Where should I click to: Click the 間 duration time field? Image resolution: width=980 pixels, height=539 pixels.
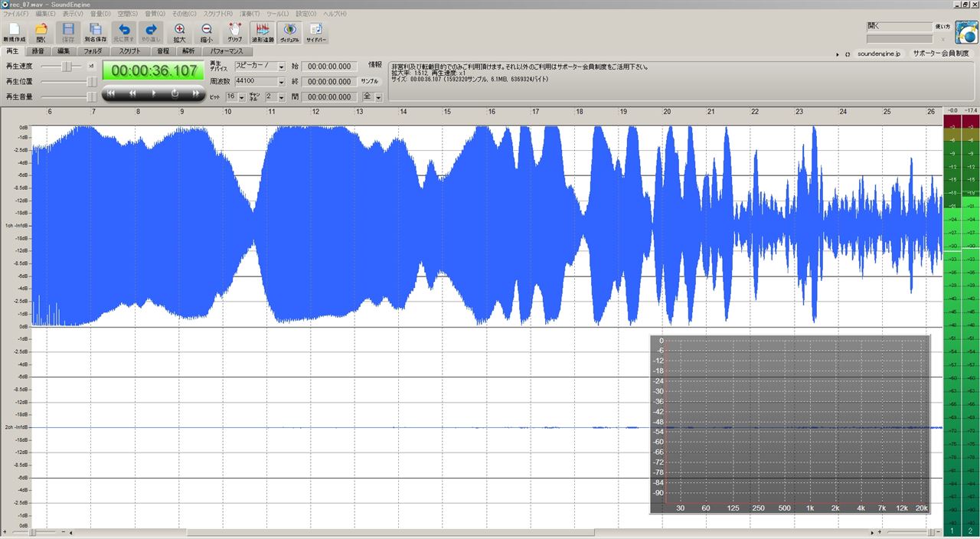click(x=329, y=97)
